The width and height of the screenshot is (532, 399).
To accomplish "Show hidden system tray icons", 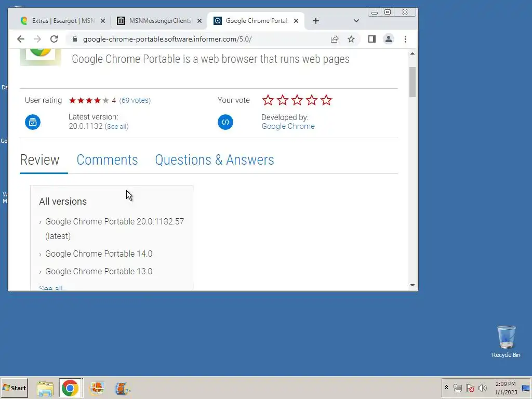I will (446, 388).
